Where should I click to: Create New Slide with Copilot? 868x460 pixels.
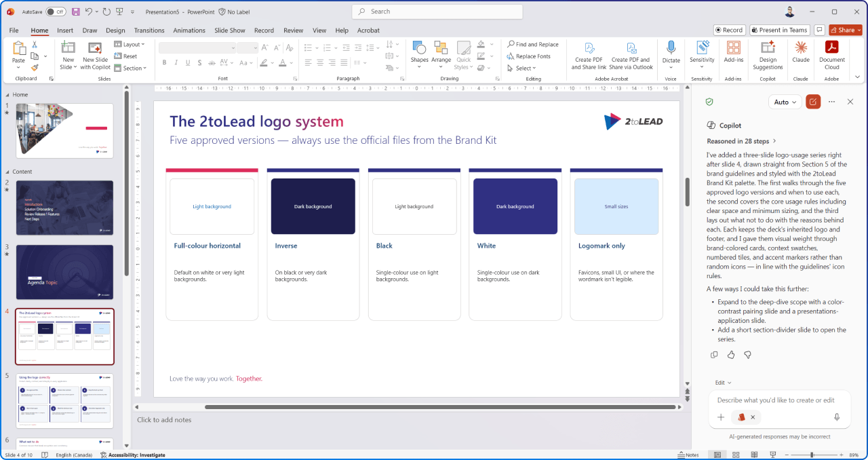(96, 55)
